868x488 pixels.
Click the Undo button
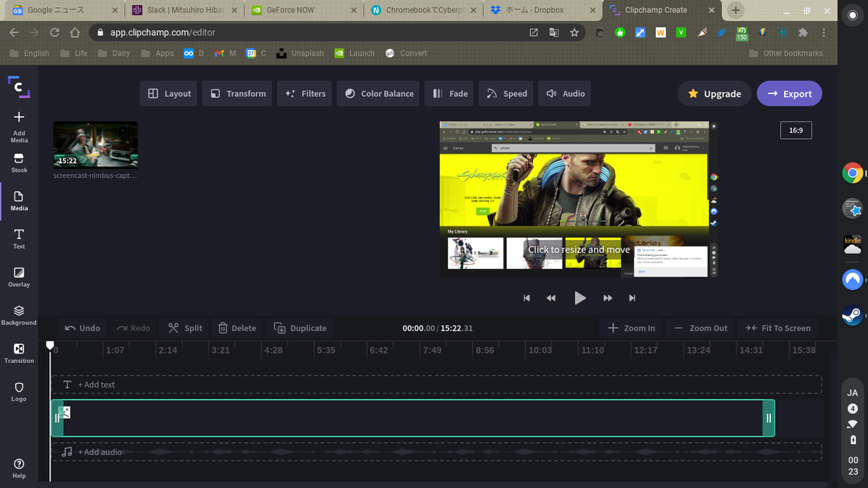click(x=82, y=328)
